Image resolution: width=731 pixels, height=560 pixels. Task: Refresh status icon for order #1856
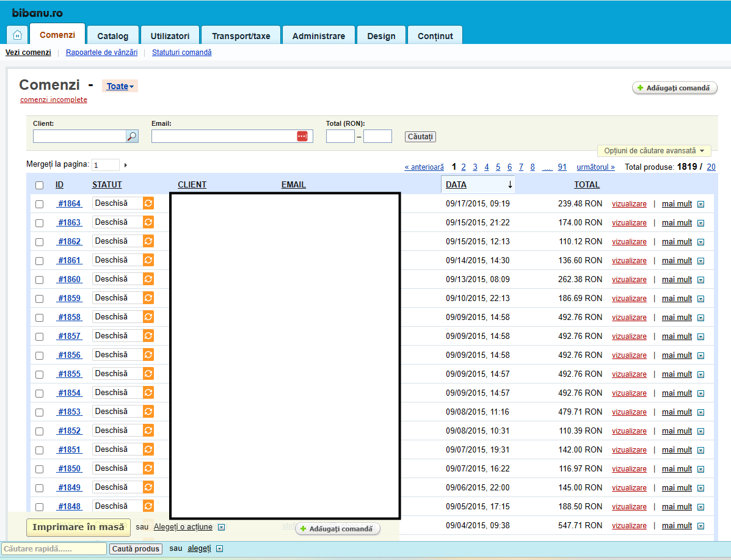[x=148, y=355]
